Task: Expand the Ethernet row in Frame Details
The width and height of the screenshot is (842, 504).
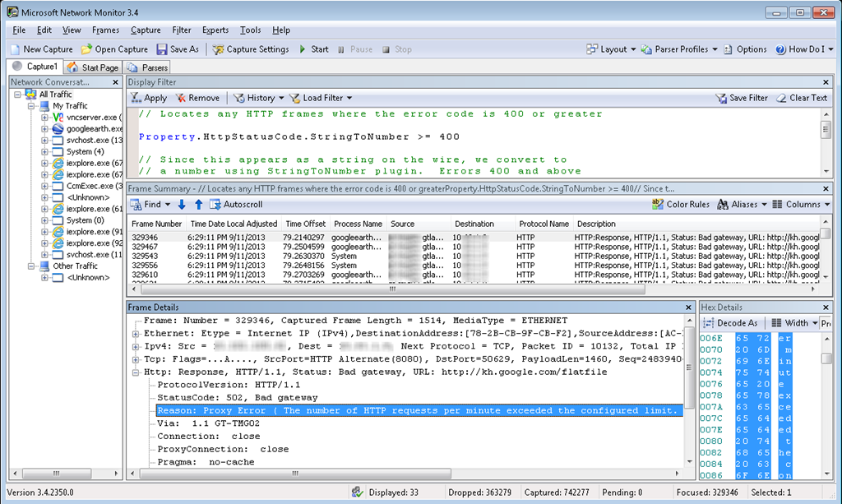Action: 136,334
